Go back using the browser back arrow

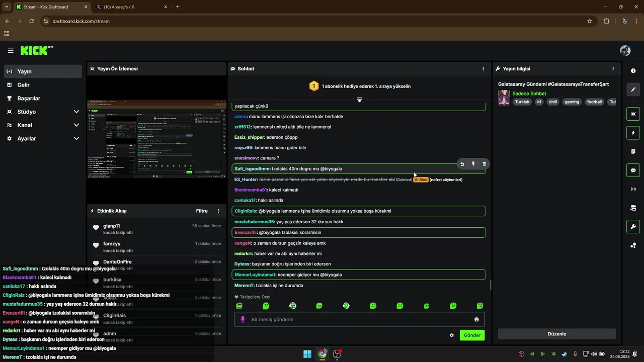click(x=7, y=21)
